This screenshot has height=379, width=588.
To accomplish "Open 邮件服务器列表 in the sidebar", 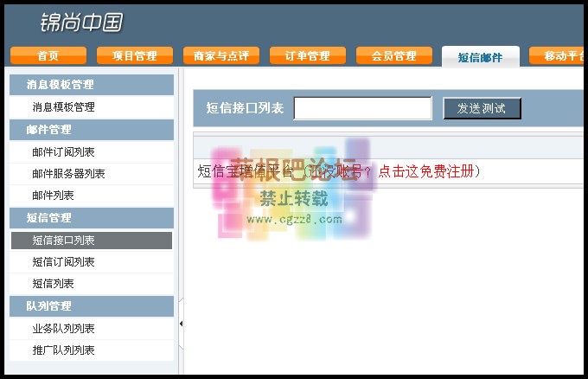I will point(92,174).
